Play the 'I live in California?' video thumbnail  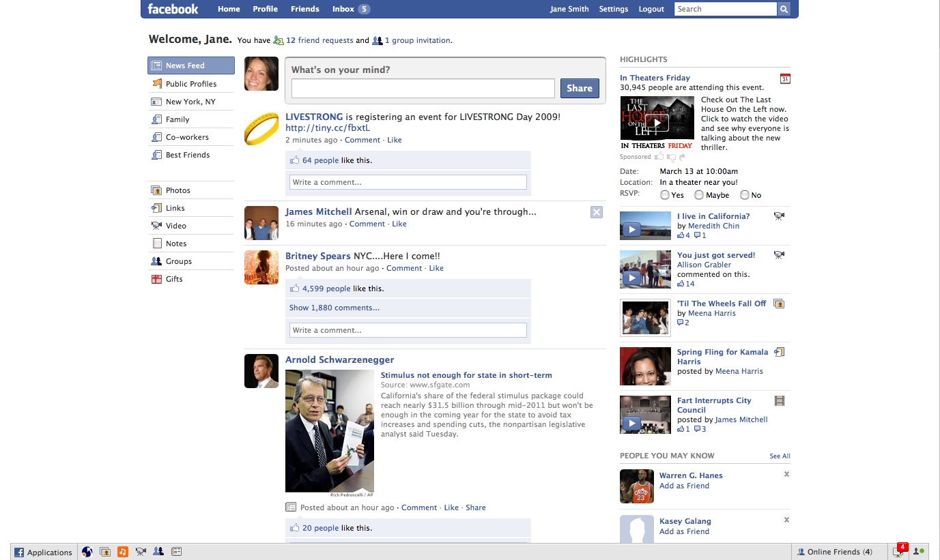tap(646, 226)
